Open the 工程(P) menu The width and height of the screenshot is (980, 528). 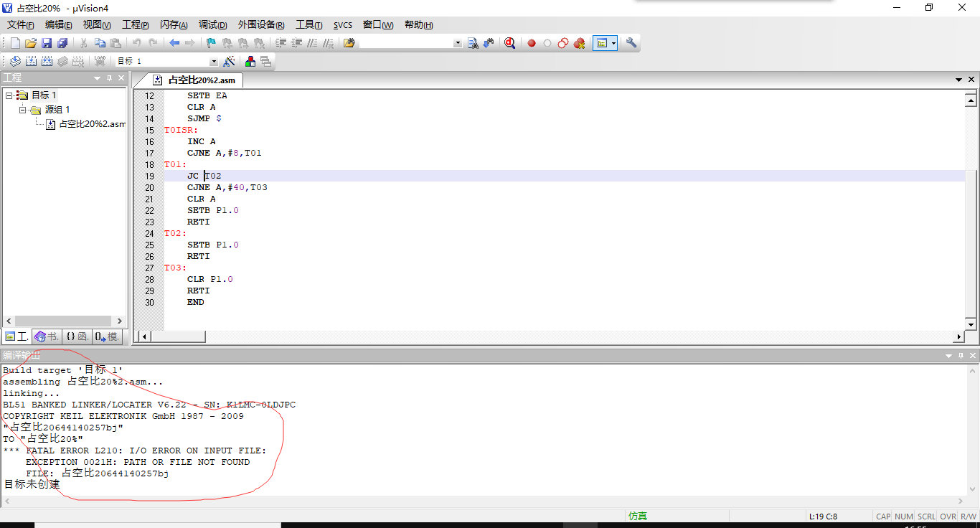coord(136,24)
